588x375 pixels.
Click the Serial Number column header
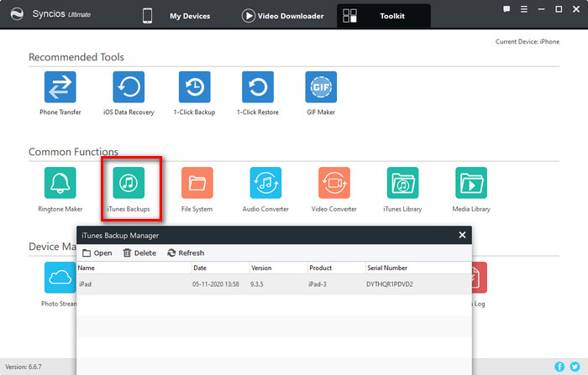[418, 268]
